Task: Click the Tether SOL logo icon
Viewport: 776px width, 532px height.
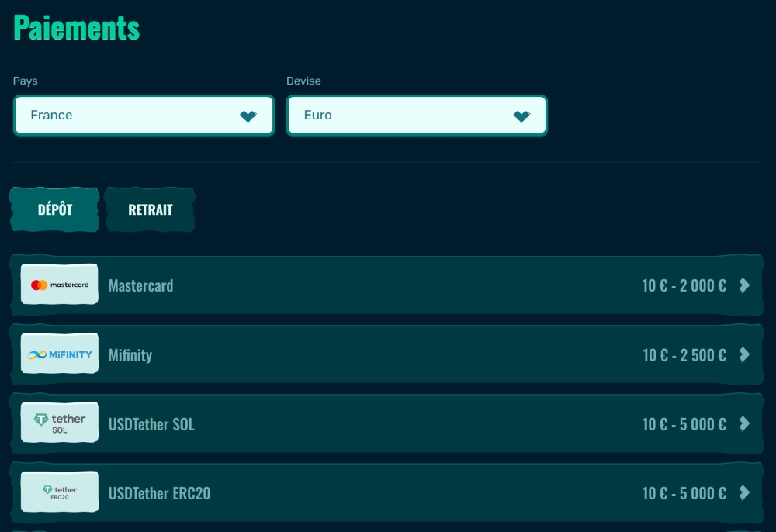Action: [60, 423]
